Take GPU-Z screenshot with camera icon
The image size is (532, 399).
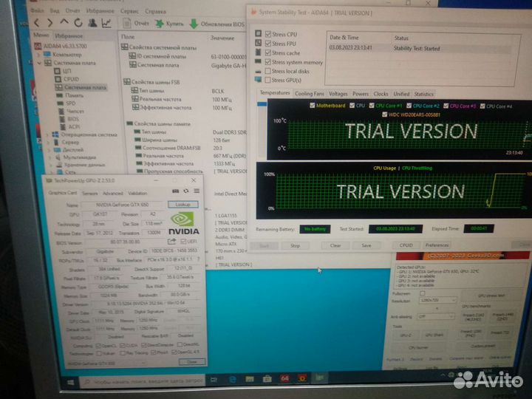pos(175,191)
